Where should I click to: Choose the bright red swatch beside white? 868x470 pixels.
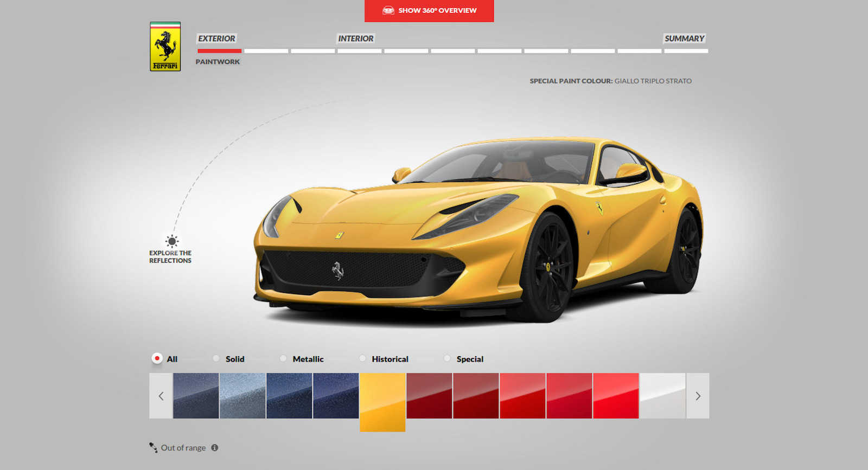616,396
